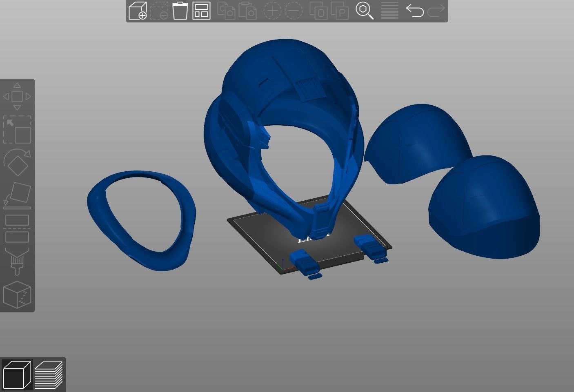Click the Split to parts icon

(x=340, y=11)
